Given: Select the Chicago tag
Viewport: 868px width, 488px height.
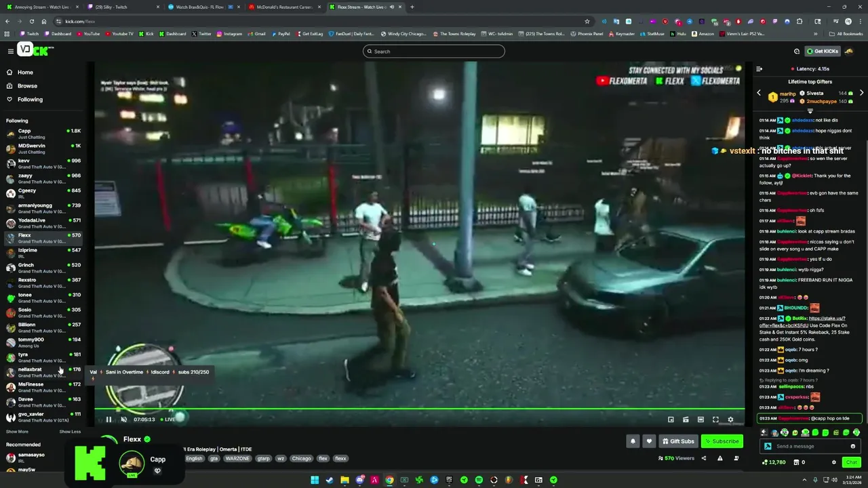Looking at the screenshot, I should click(301, 458).
